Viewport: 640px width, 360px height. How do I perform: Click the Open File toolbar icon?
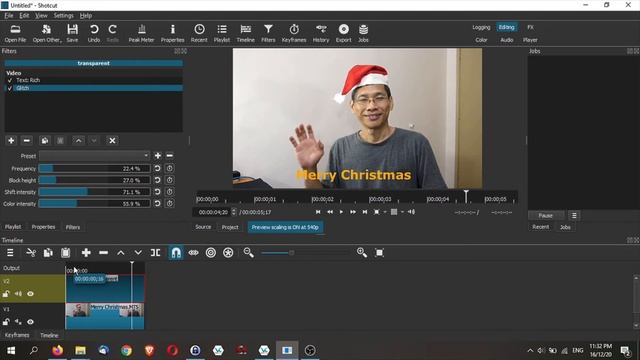click(x=15, y=33)
